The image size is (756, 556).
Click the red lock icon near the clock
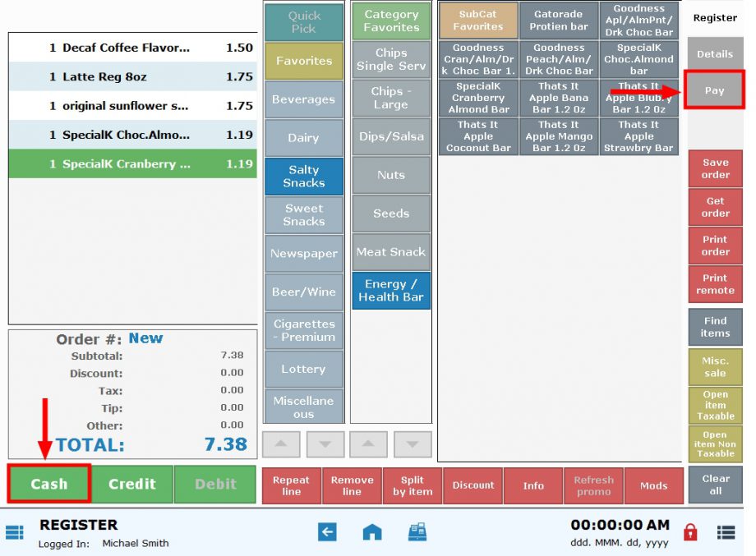(690, 532)
